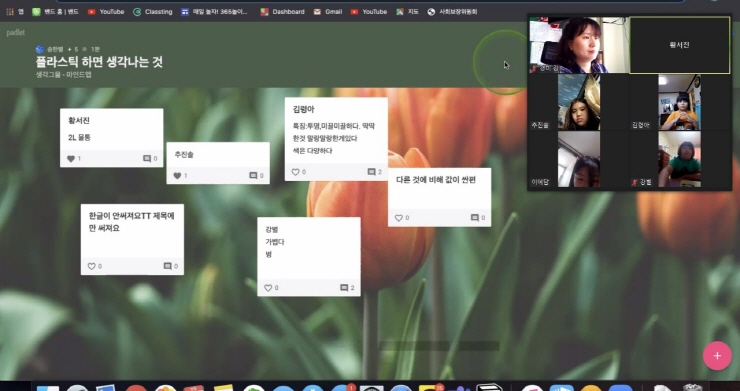Click the board title 플라스틱 하면 생각나는 것
Screen dimensions: 740x391
pyautogui.click(x=99, y=62)
